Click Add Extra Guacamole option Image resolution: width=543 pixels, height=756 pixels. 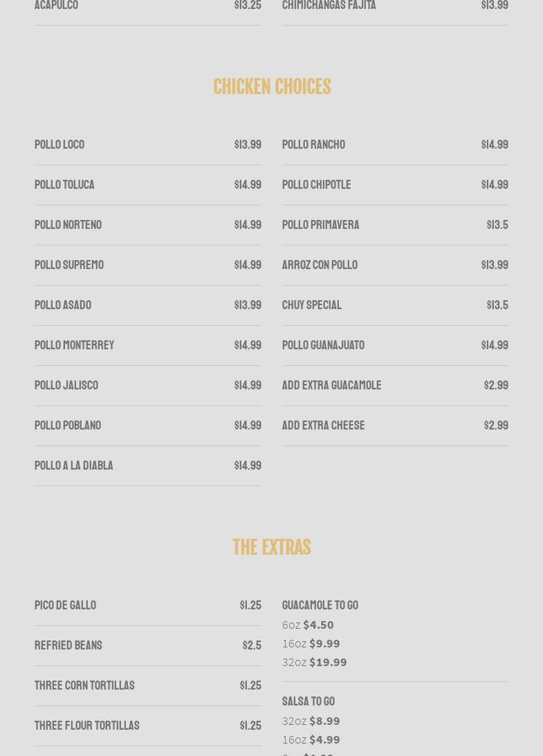tap(331, 385)
